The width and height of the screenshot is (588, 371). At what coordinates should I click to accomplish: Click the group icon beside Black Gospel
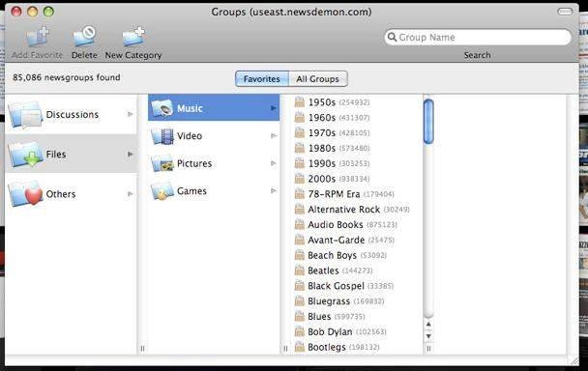[299, 286]
